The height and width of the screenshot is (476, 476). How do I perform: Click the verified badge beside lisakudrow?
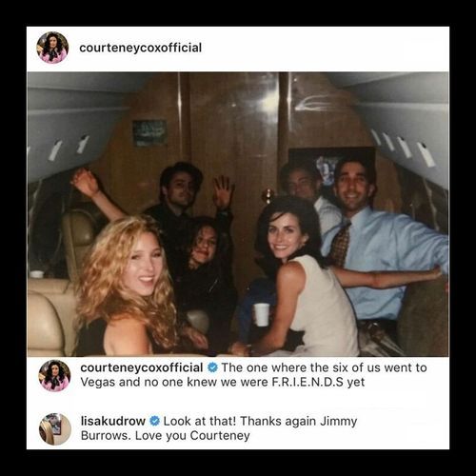[x=154, y=421]
